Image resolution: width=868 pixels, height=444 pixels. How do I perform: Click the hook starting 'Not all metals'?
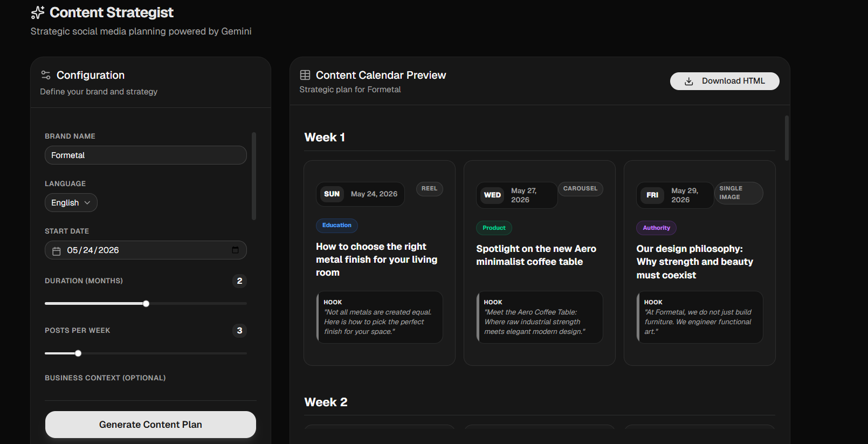pos(380,317)
